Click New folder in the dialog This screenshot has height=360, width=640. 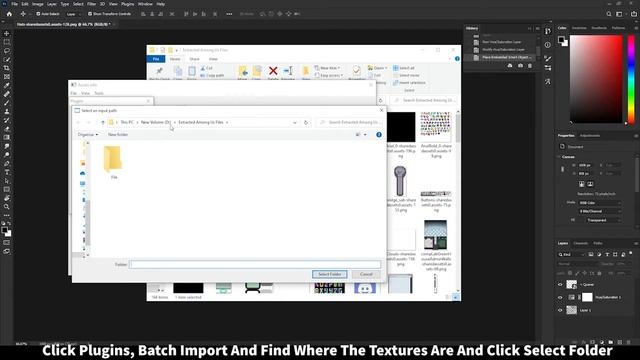pos(118,135)
